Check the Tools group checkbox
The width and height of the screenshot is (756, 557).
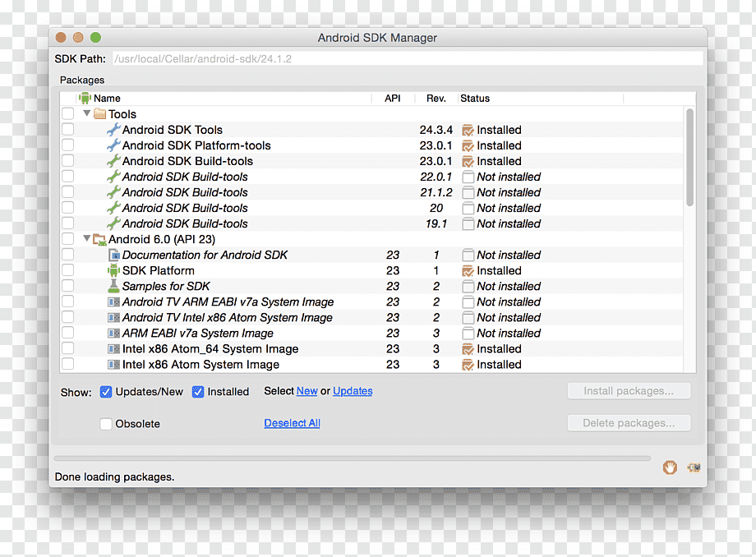coord(68,113)
